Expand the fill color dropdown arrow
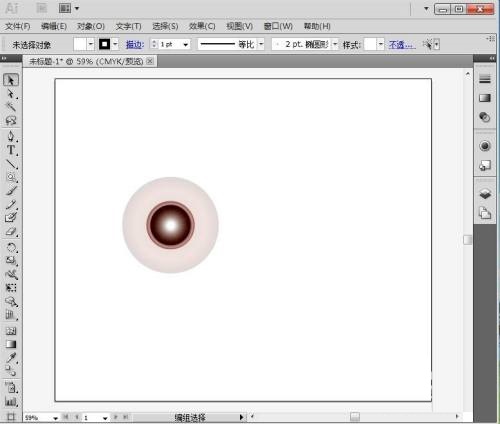The image size is (500, 424). click(91, 44)
